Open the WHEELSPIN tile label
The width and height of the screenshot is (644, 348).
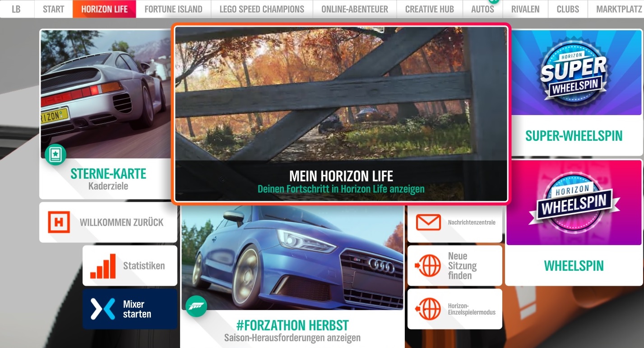click(574, 266)
